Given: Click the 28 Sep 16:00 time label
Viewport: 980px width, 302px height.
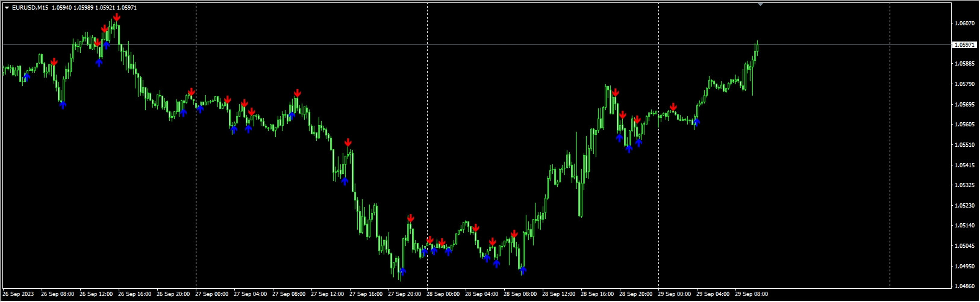Looking at the screenshot, I should pyautogui.click(x=598, y=295).
